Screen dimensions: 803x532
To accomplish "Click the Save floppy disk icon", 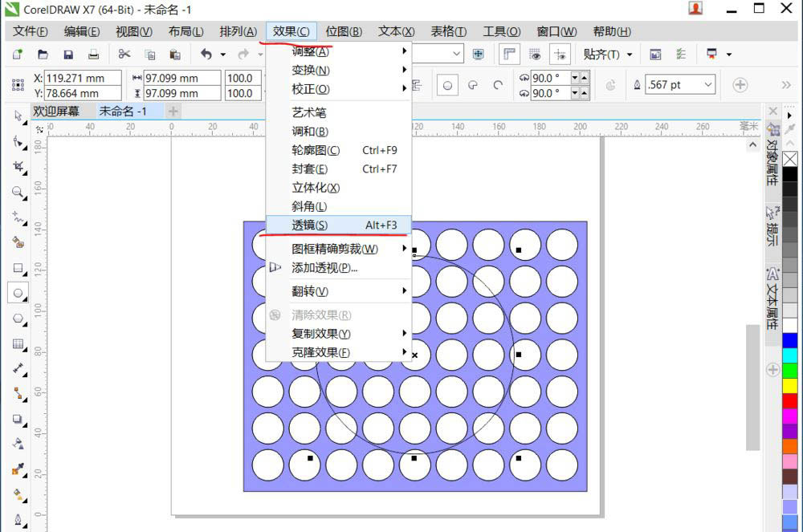I will tap(68, 55).
